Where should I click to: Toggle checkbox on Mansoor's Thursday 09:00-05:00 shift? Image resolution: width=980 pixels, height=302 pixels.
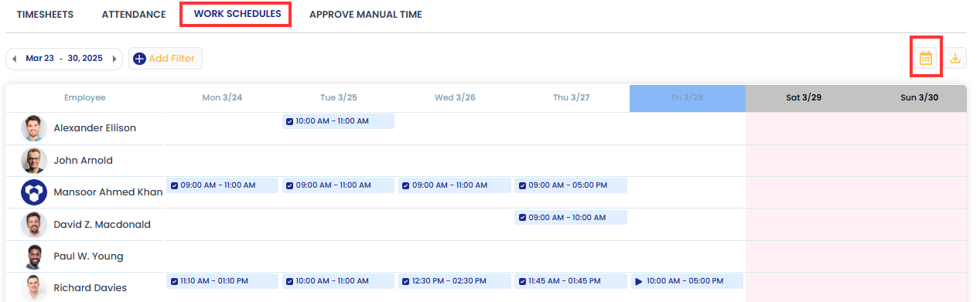[522, 185]
